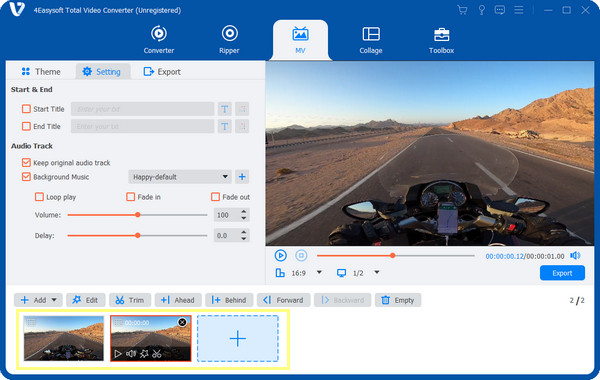The image size is (600, 380).
Task: Remove selected clip with X icon
Action: [183, 322]
